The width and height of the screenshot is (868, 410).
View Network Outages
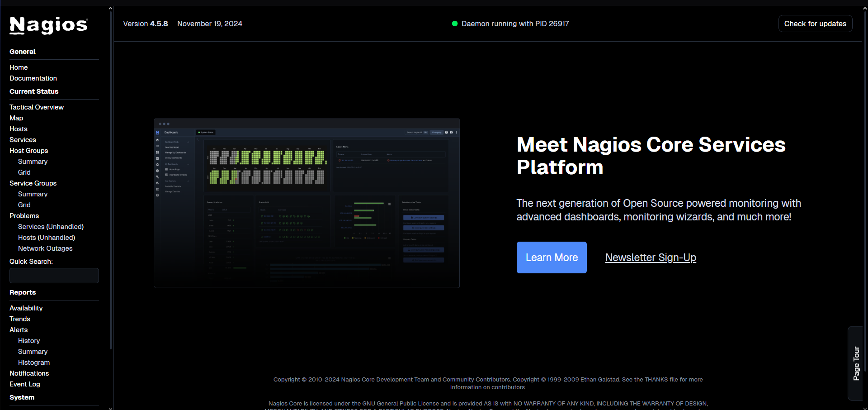(45, 248)
